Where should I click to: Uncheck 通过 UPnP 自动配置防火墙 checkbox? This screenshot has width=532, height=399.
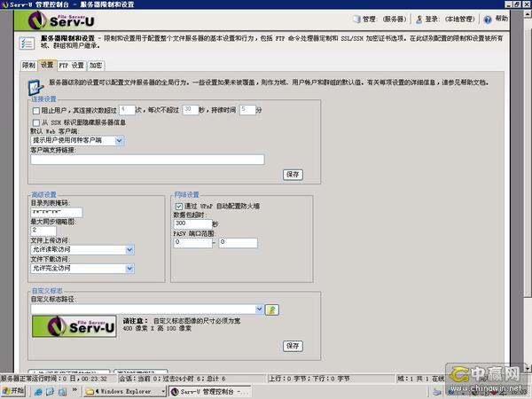click(178, 204)
